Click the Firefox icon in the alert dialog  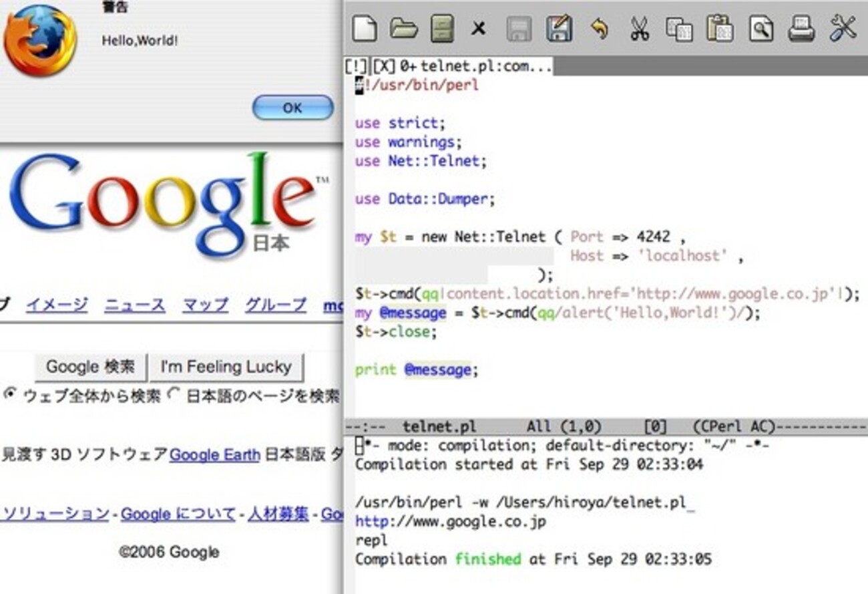[x=39, y=40]
